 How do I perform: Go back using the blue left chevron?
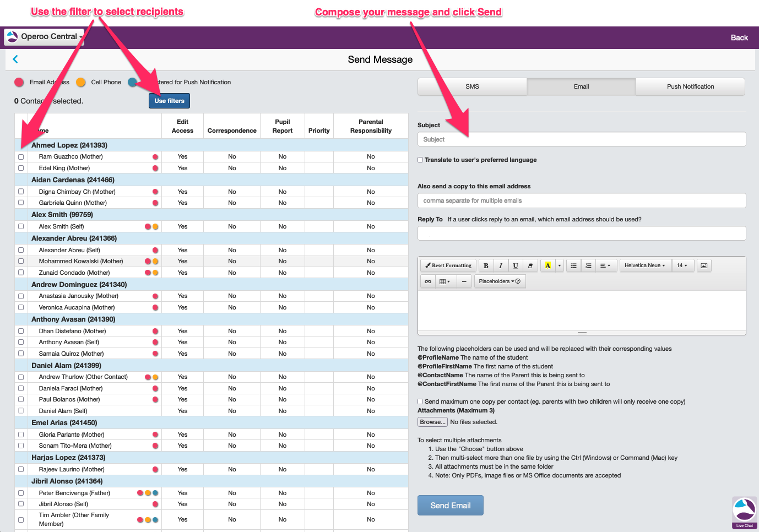tap(15, 59)
